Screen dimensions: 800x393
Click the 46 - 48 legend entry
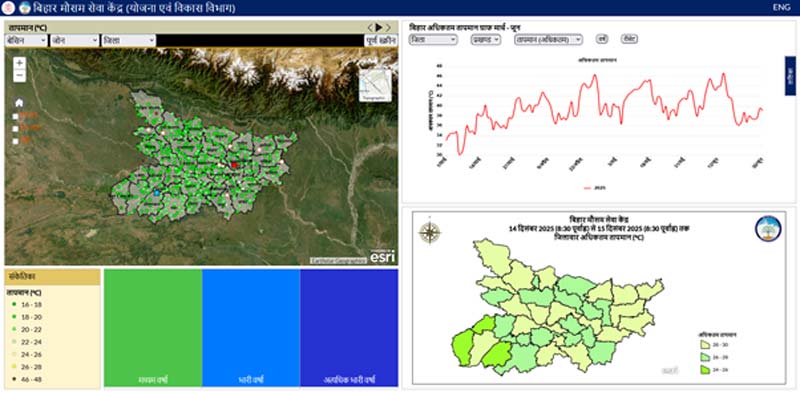[x=27, y=379]
